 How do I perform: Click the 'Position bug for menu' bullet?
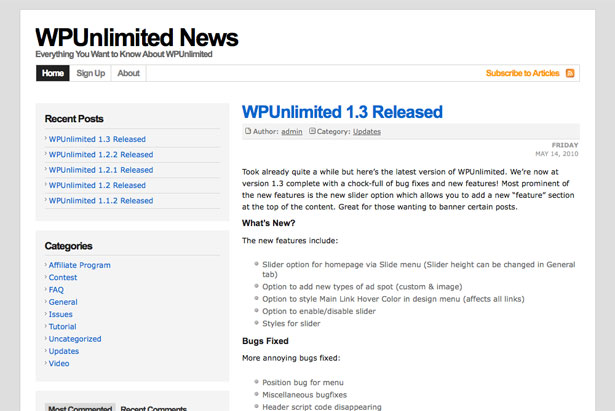click(x=303, y=382)
